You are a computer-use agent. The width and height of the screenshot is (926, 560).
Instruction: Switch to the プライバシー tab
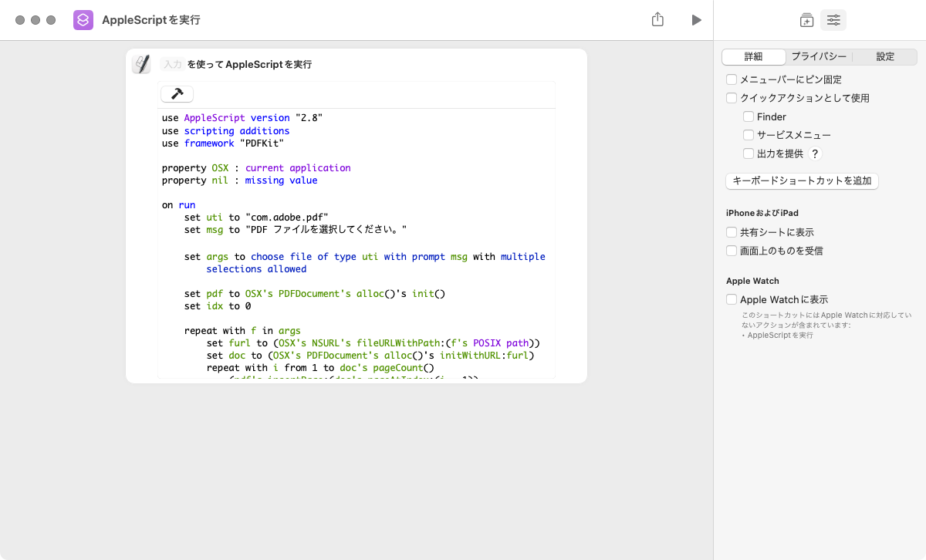coord(819,56)
